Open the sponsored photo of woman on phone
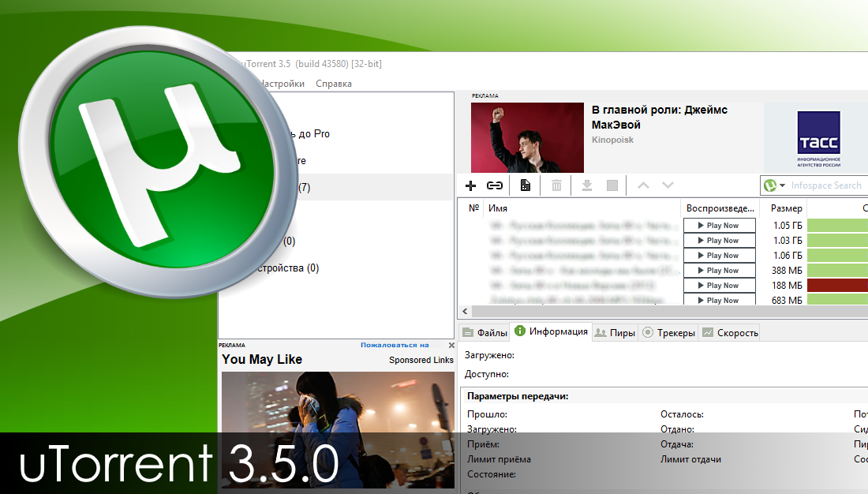The height and width of the screenshot is (494, 868). point(338,430)
